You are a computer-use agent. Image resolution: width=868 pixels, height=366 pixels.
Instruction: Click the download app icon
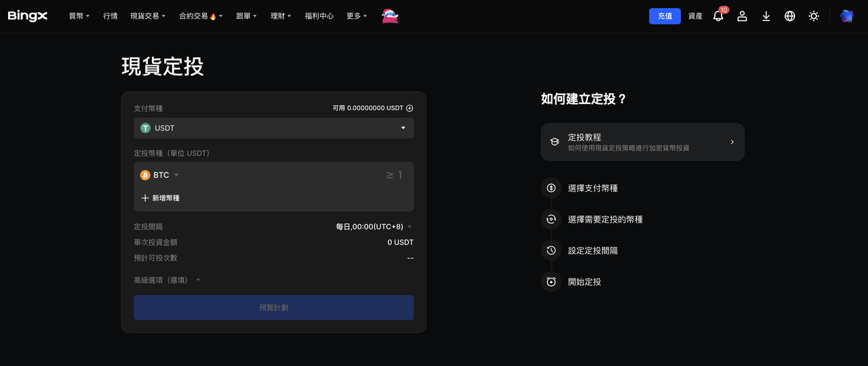[x=766, y=16]
